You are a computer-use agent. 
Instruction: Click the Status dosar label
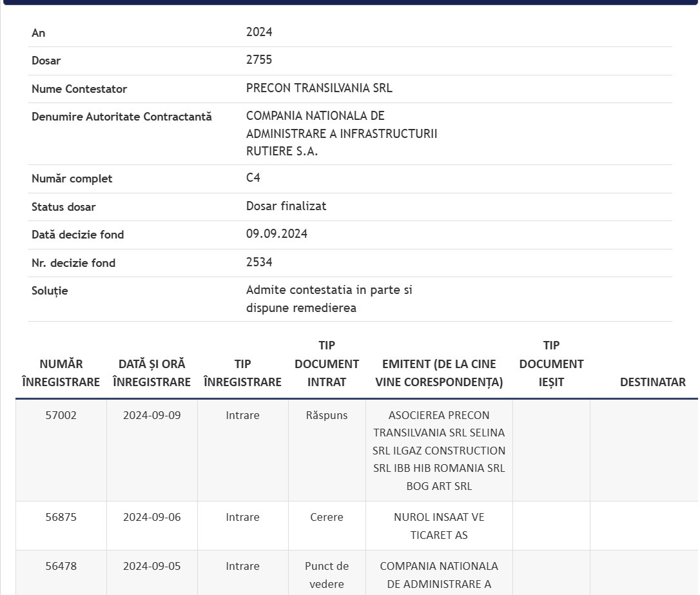coord(63,207)
